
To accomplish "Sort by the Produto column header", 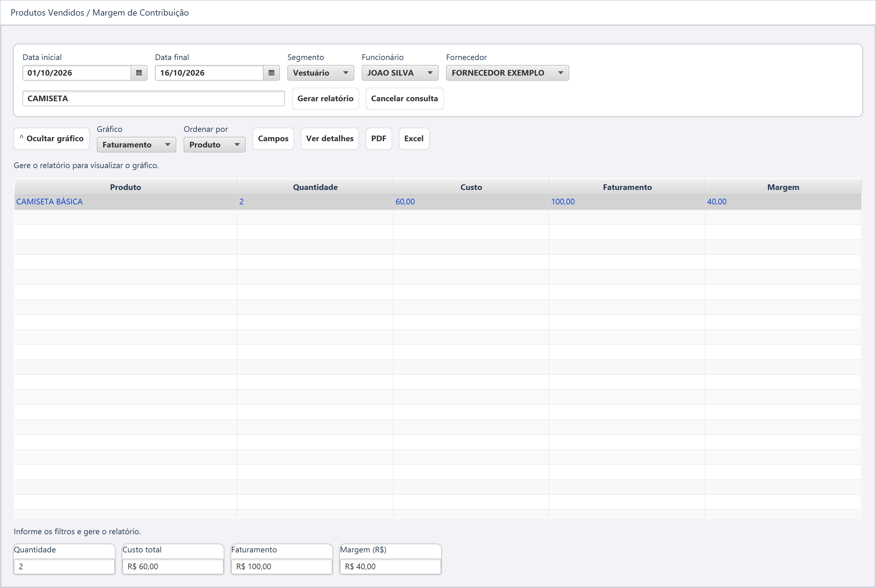I will click(126, 187).
